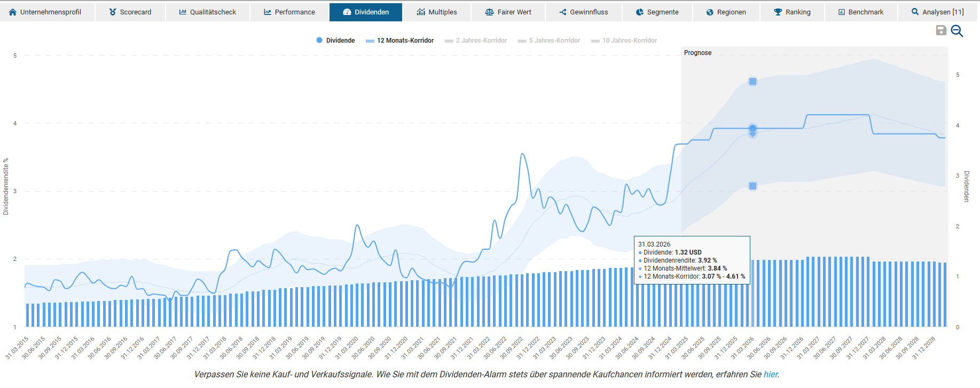The width and height of the screenshot is (980, 388).
Task: Enable the 2 Jahres-Korridor series
Action: pos(476,41)
